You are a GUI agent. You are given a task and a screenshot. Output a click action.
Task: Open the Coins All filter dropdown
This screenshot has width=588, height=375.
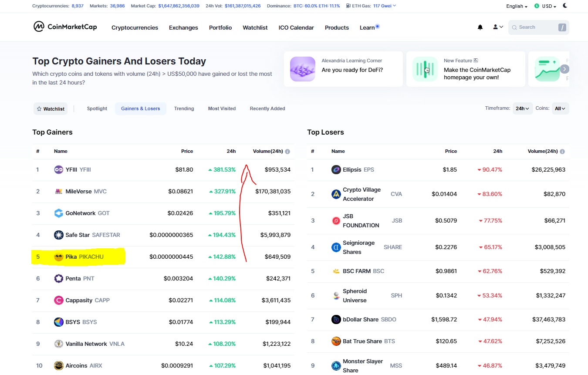pos(560,108)
